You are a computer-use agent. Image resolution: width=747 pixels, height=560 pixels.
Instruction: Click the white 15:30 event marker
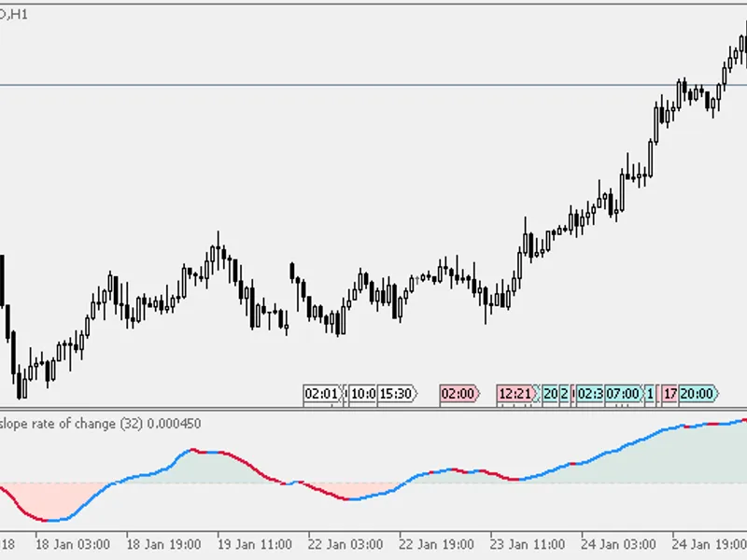[x=397, y=394]
